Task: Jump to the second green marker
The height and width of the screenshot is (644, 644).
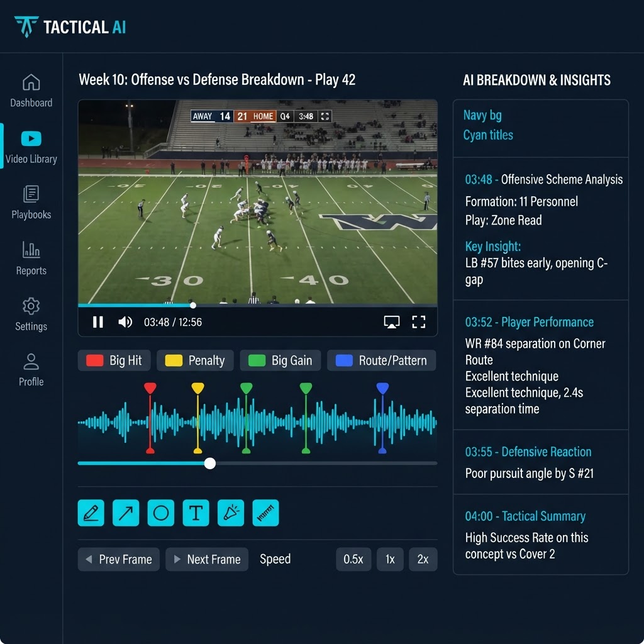Action: coord(306,387)
